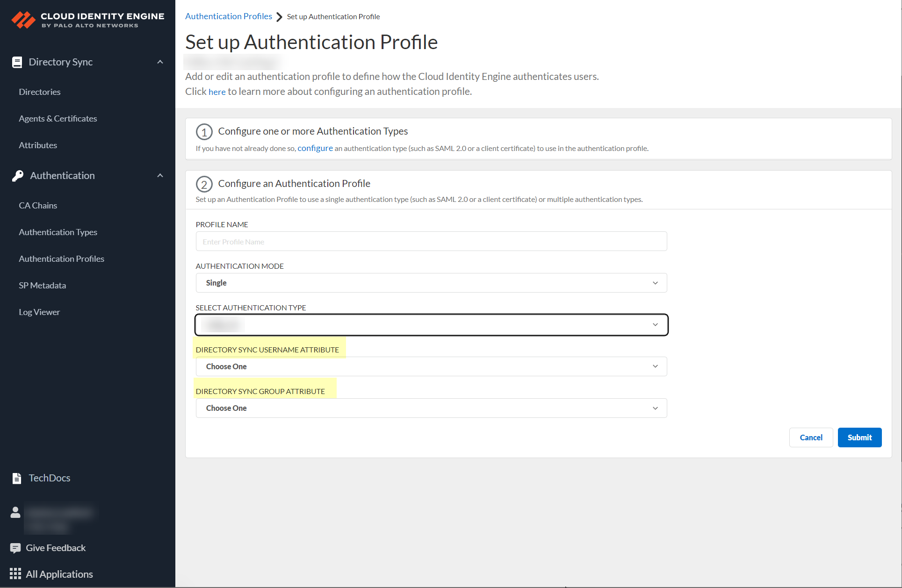902x588 pixels.
Task: Collapse the Directory Sync section
Action: pyautogui.click(x=160, y=62)
